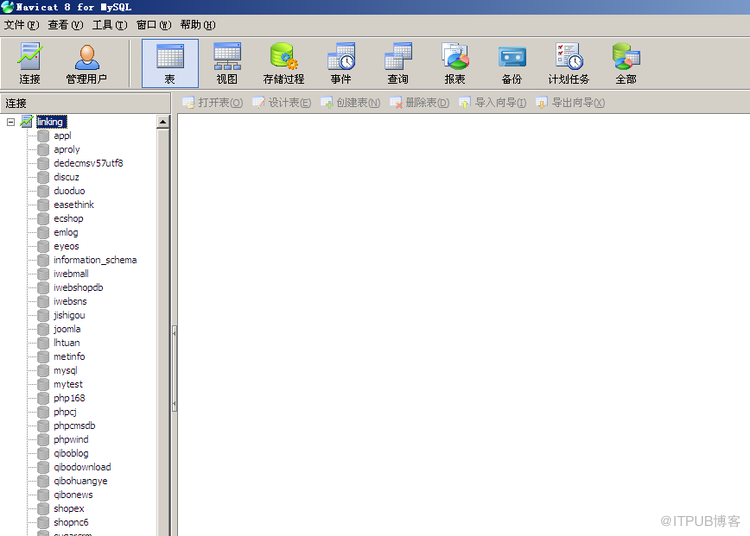
Task: Select the eyeos database
Action: point(66,246)
